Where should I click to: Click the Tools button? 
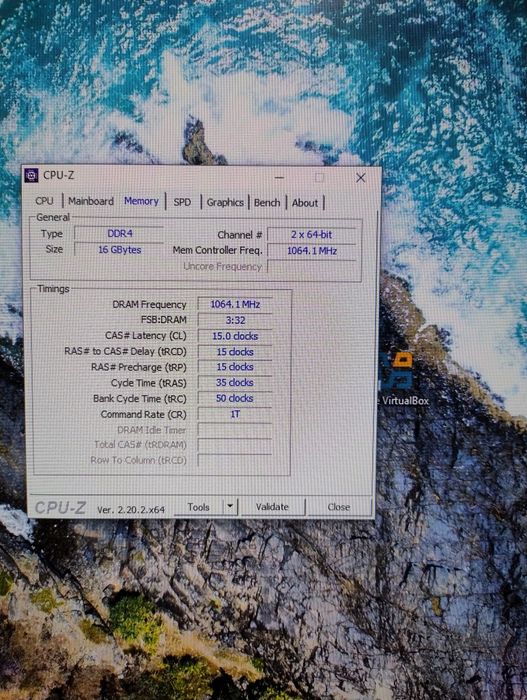(198, 507)
